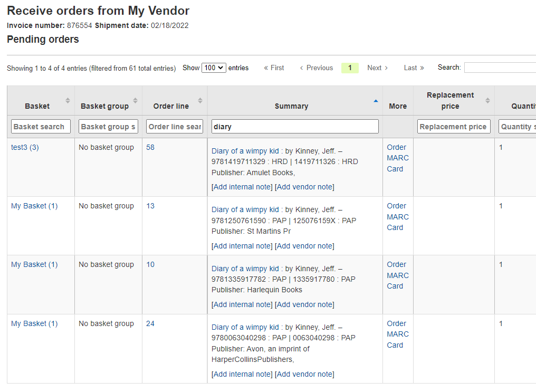
Task: View MARC for the Harlequin Books order
Action: [x=398, y=275]
